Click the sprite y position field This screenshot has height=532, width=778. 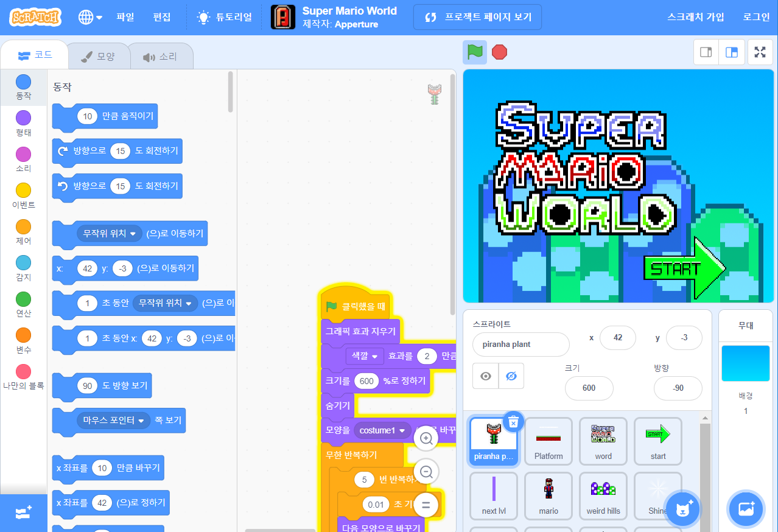[684, 337]
